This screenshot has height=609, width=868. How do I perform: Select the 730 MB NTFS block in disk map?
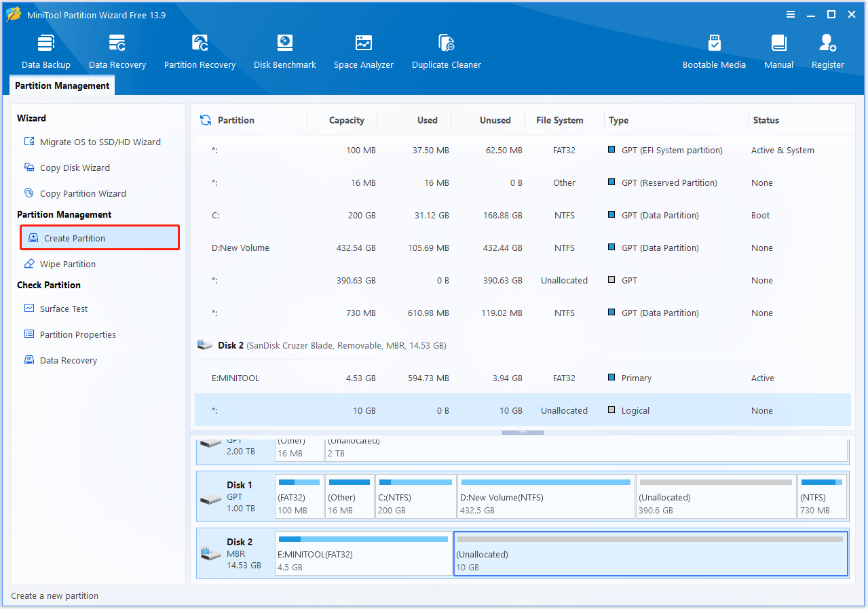click(x=822, y=496)
